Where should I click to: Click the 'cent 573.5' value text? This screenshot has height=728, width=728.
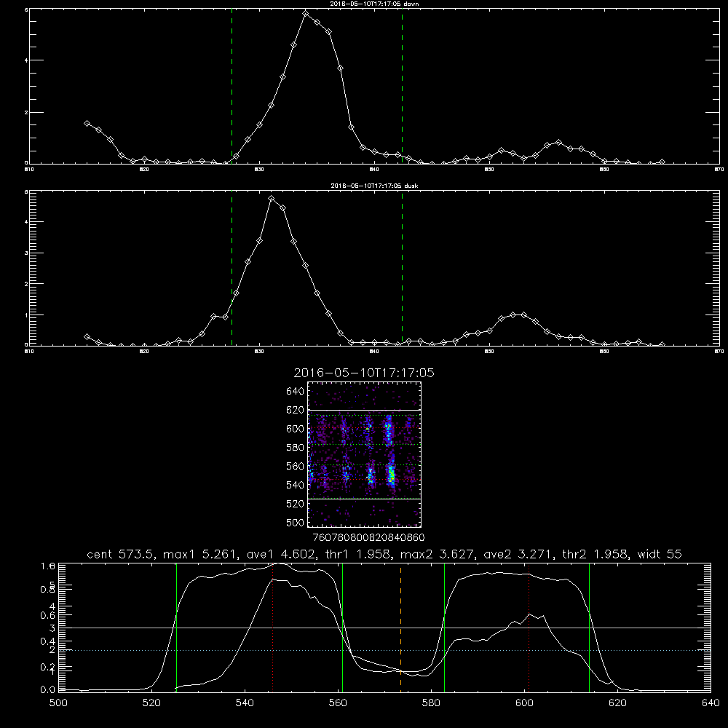coord(122,554)
